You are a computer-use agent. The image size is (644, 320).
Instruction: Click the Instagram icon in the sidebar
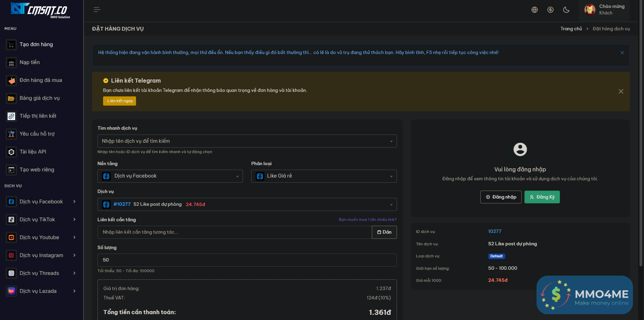(x=11, y=255)
